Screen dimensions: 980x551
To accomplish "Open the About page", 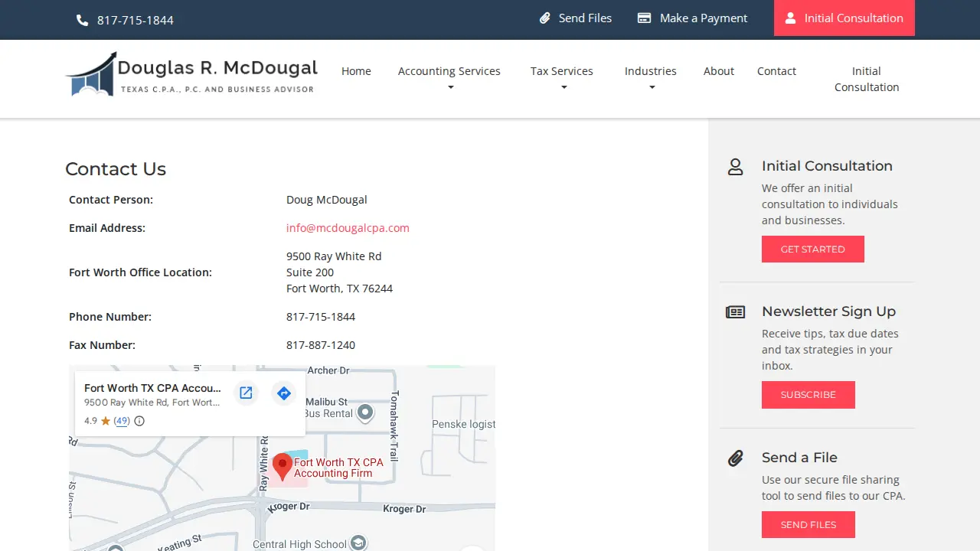I will pos(719,71).
